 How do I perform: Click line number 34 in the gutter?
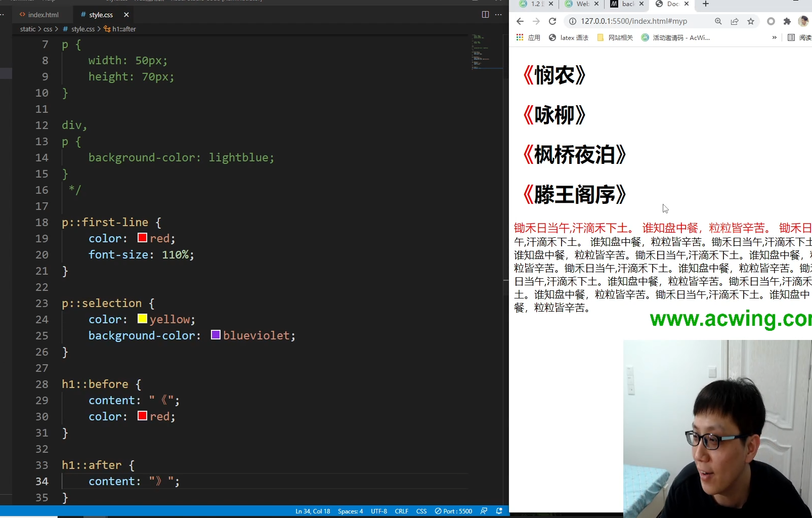pos(42,481)
